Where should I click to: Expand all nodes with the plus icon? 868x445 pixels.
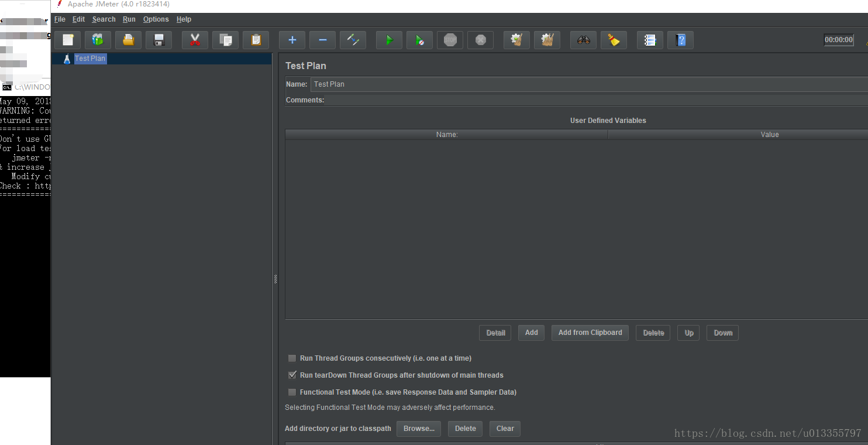click(x=292, y=40)
